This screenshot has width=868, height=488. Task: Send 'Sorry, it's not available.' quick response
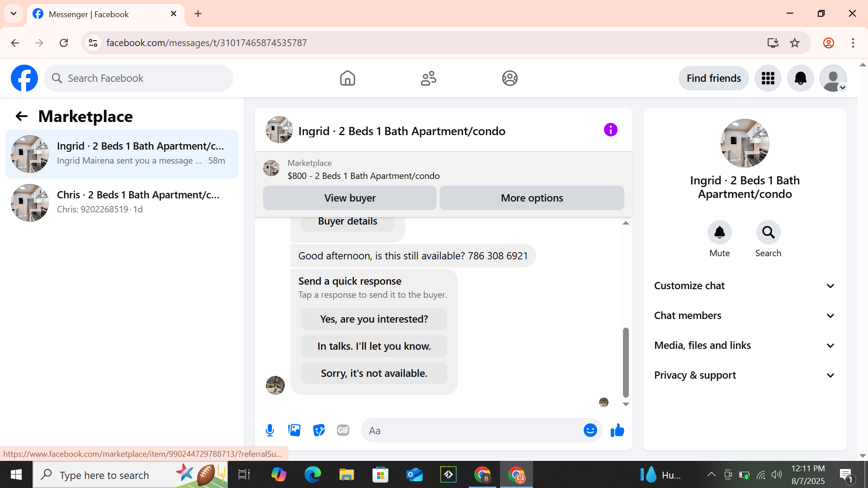pyautogui.click(x=373, y=373)
